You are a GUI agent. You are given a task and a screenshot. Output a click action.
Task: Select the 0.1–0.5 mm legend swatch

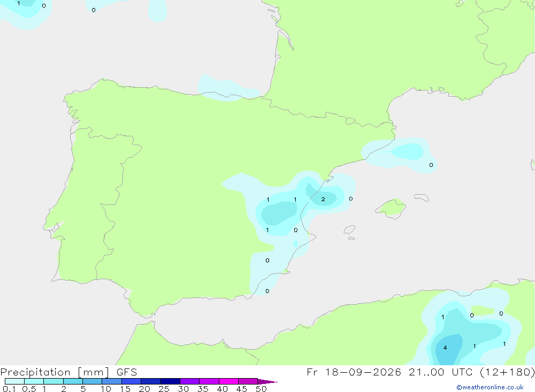(14, 381)
